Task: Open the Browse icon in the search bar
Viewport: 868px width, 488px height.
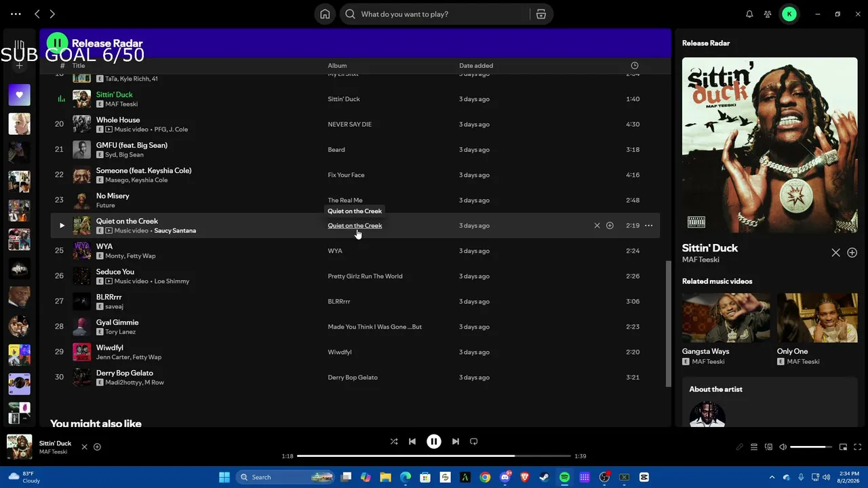Action: 541,14
